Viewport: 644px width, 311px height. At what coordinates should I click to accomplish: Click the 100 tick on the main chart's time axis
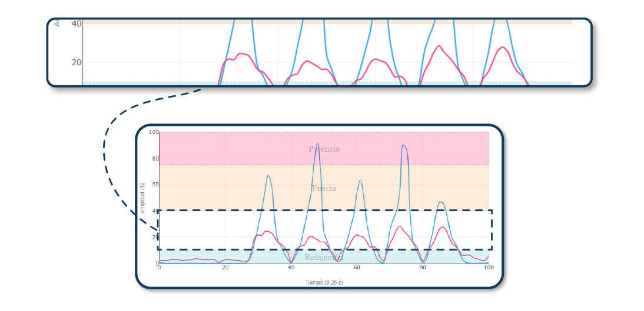pos(488,268)
